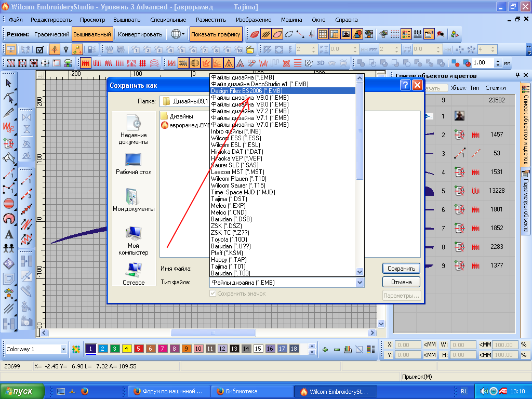
Task: Expand the Colorway 1 dropdown
Action: click(x=63, y=349)
